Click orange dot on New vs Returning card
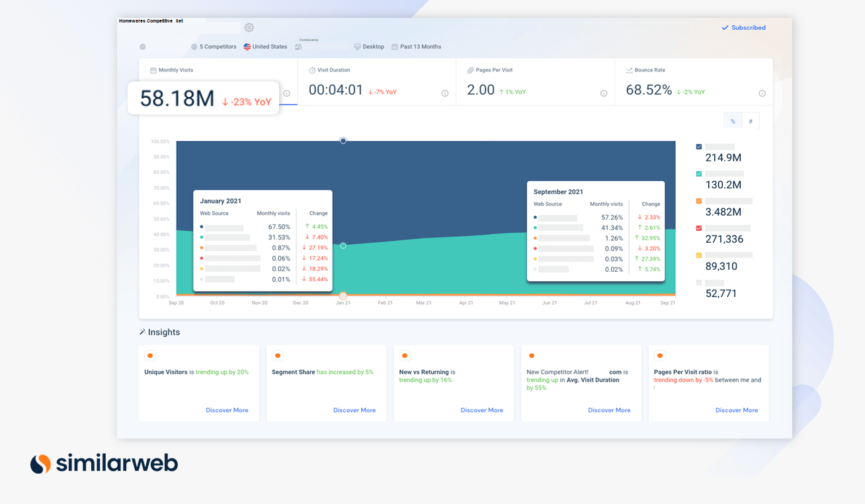Screen dimensions: 865x504 405,356
